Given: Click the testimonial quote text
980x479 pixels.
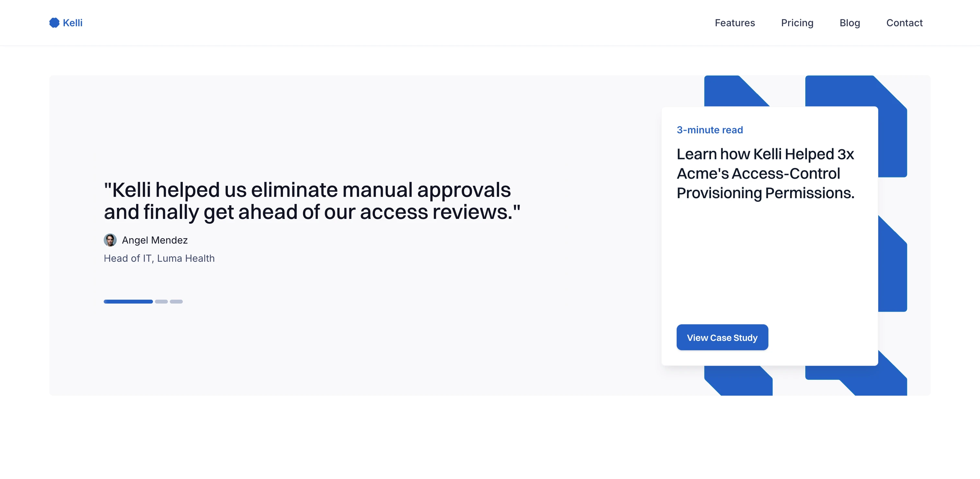Looking at the screenshot, I should coord(311,201).
